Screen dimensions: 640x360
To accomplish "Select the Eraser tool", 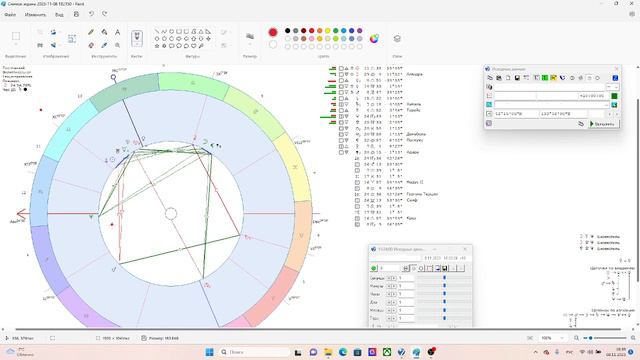I will [x=91, y=45].
